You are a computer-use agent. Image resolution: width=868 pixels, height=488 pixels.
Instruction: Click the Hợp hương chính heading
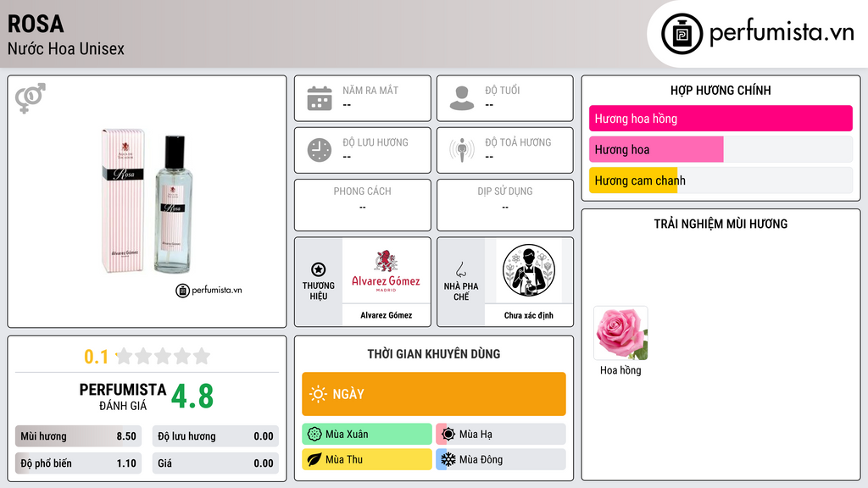click(721, 90)
